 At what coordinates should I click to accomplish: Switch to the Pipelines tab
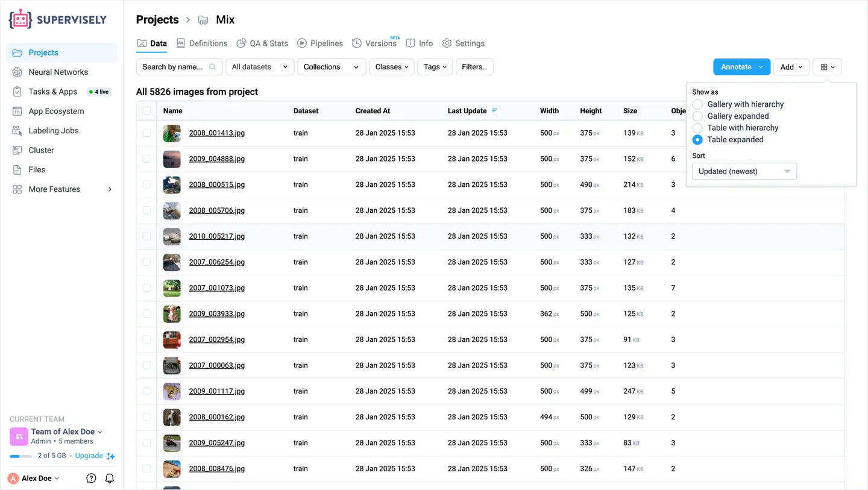[320, 43]
